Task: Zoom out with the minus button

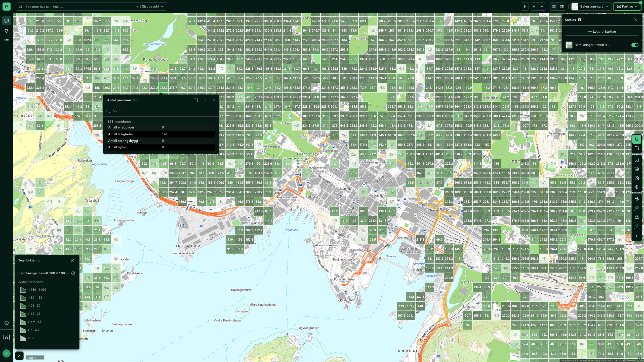Action: tap(542, 7)
